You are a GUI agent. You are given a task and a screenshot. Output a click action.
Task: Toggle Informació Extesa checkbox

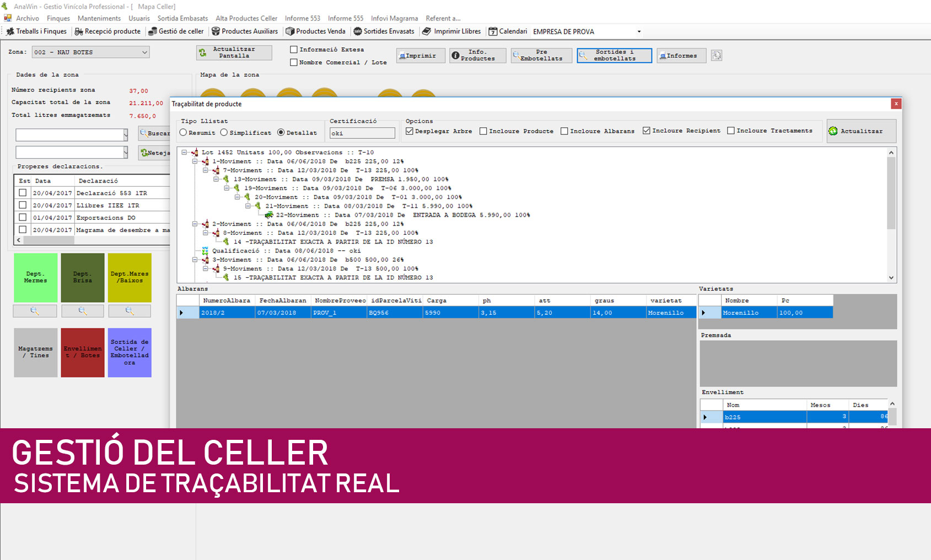294,50
